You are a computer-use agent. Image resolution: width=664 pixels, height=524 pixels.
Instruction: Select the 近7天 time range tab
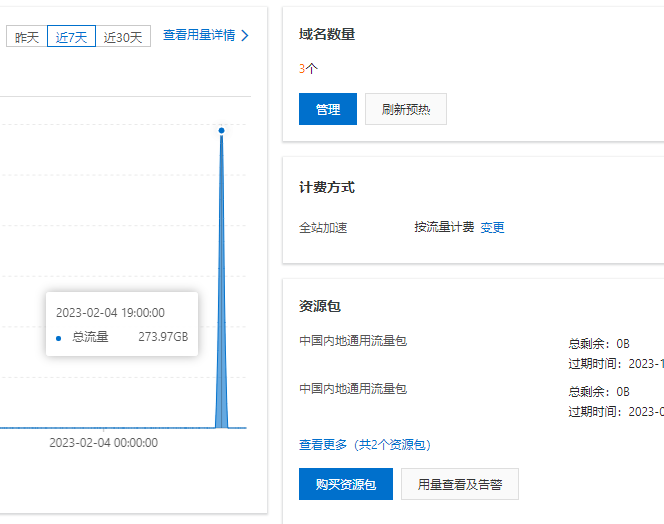coord(71,37)
